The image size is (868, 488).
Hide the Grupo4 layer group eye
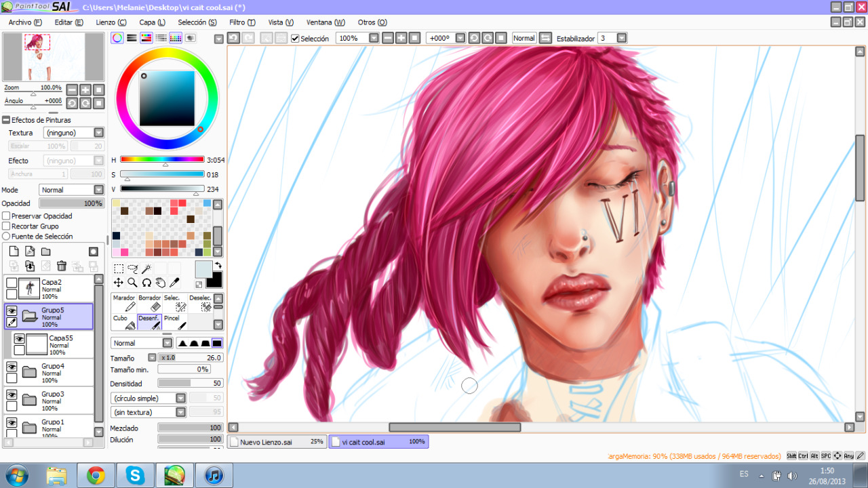pos(12,367)
